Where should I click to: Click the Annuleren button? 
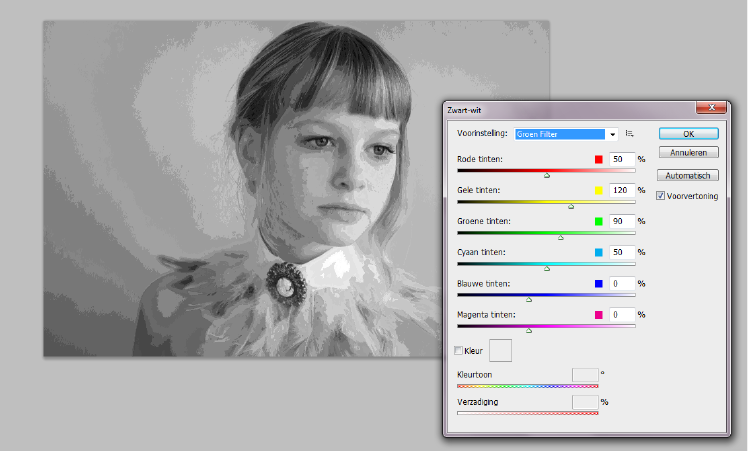688,152
